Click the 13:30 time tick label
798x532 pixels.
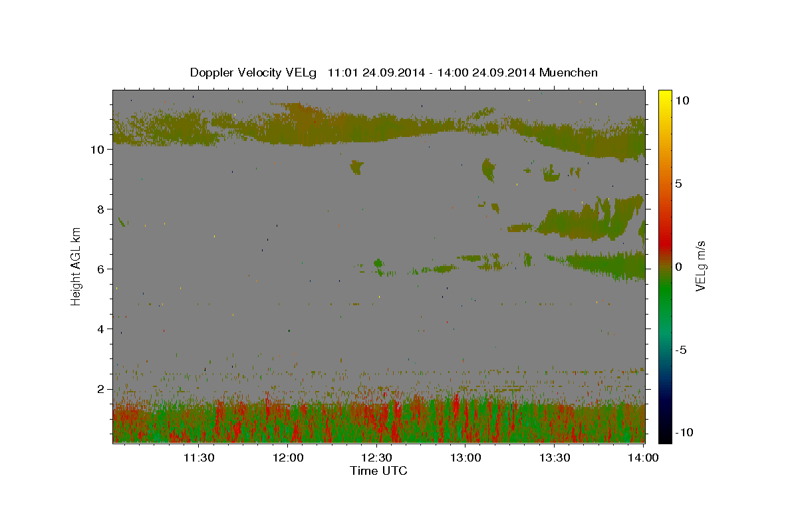[x=555, y=458]
